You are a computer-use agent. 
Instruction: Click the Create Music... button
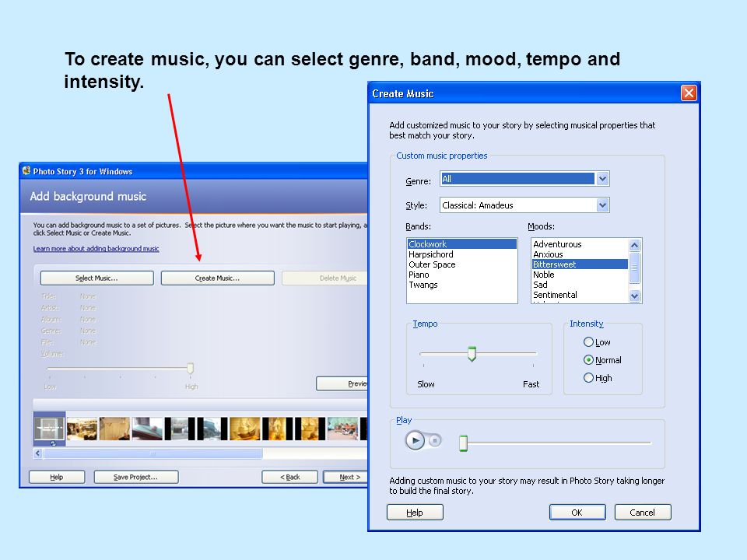point(217,278)
